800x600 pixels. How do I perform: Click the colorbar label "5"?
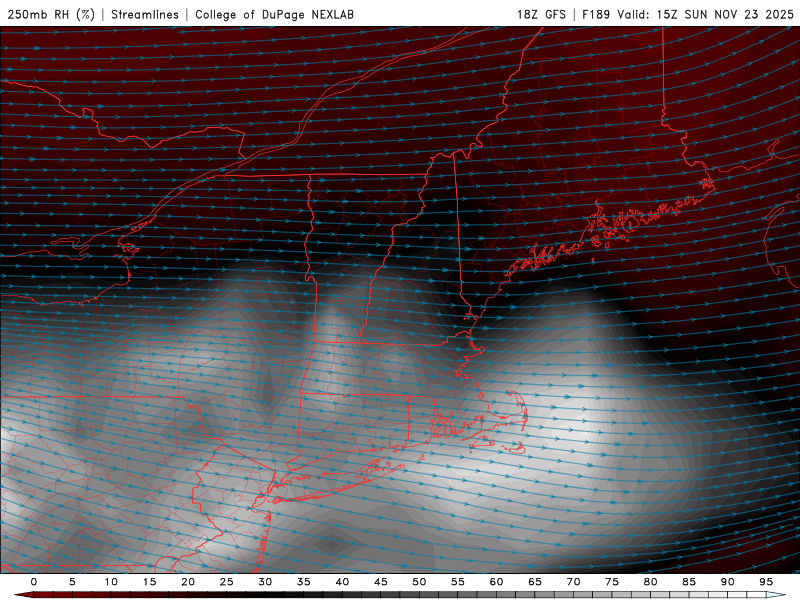point(72,582)
